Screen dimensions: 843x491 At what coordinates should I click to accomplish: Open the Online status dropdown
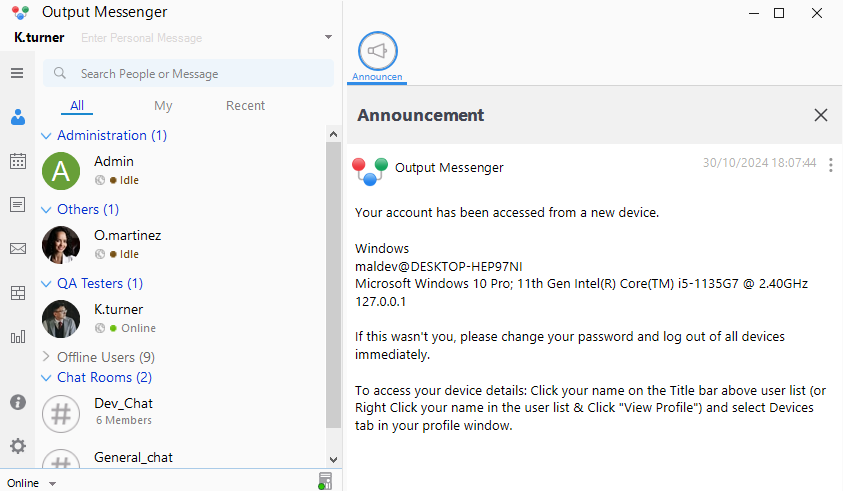pos(31,483)
